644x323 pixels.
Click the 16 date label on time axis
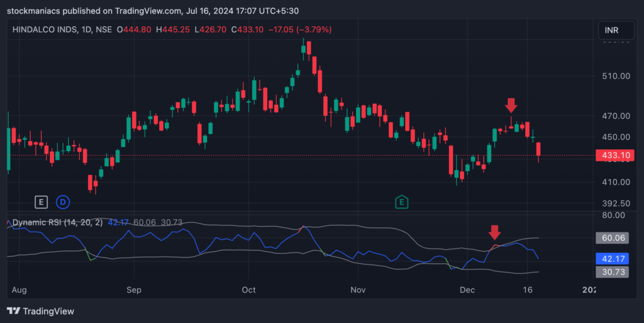528,290
